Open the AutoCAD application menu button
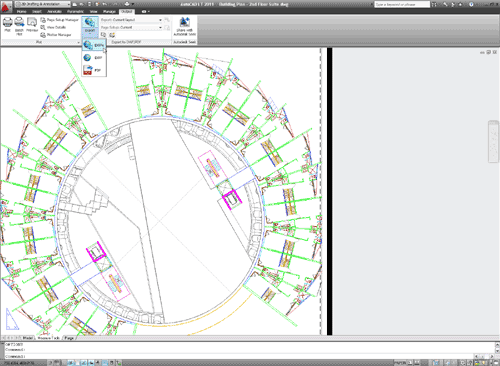 click(6, 6)
